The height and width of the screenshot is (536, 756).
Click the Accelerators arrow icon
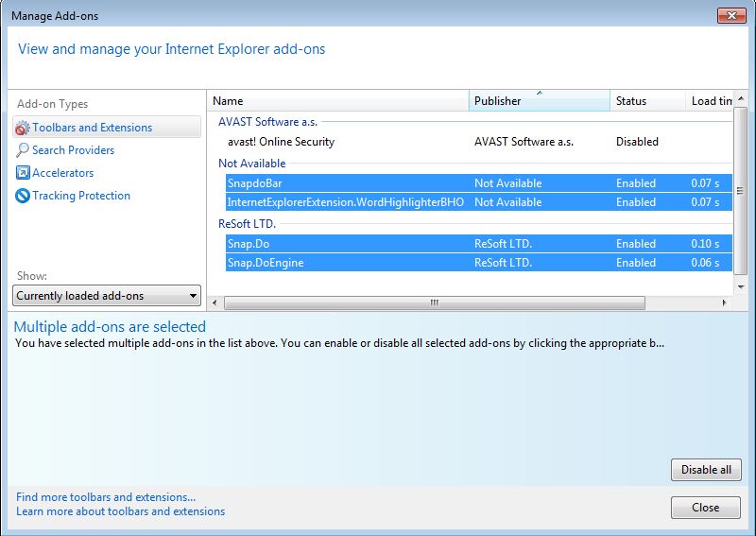pos(23,173)
